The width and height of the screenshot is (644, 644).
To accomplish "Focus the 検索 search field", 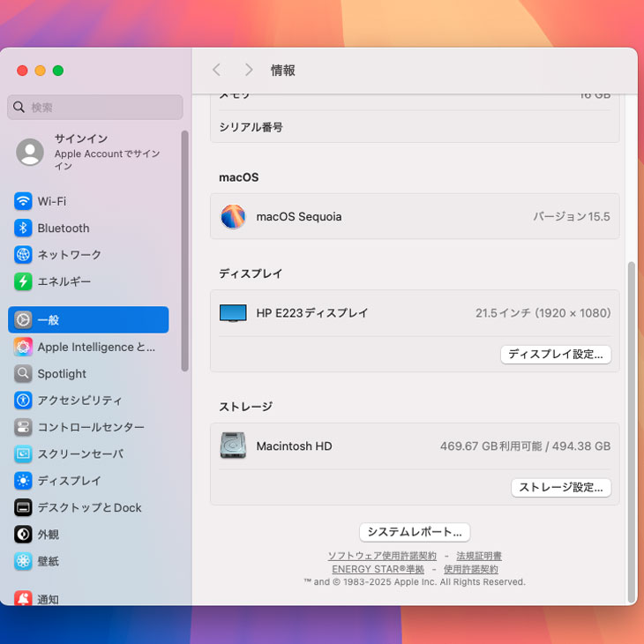I will click(x=95, y=108).
